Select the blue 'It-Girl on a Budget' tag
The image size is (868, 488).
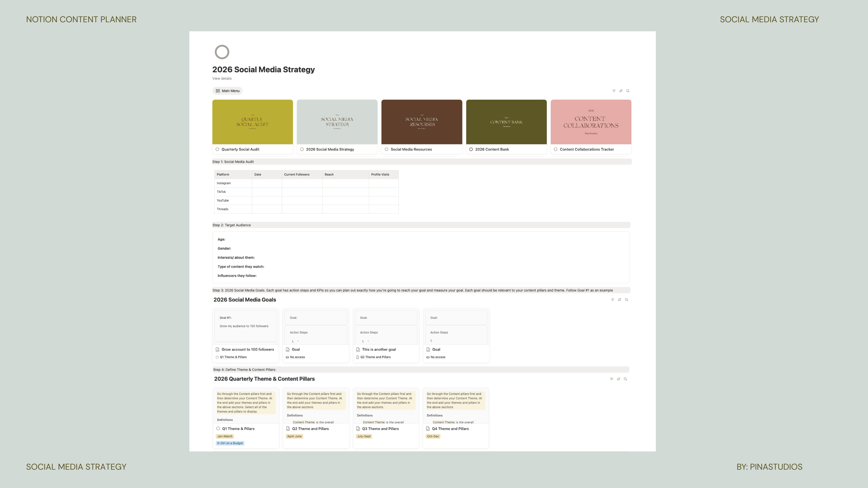point(230,443)
